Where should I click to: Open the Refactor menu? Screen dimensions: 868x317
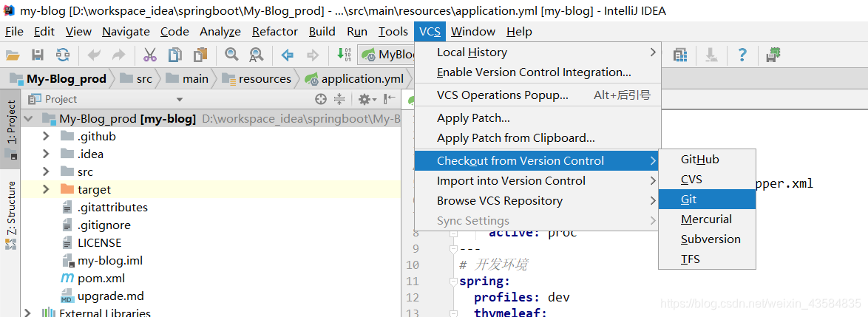click(x=275, y=32)
